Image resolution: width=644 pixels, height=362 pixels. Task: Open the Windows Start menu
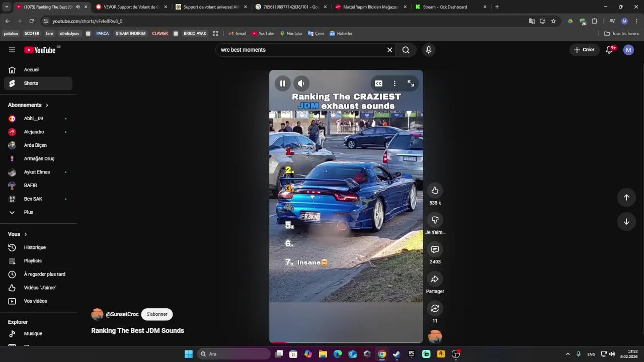[189, 354]
